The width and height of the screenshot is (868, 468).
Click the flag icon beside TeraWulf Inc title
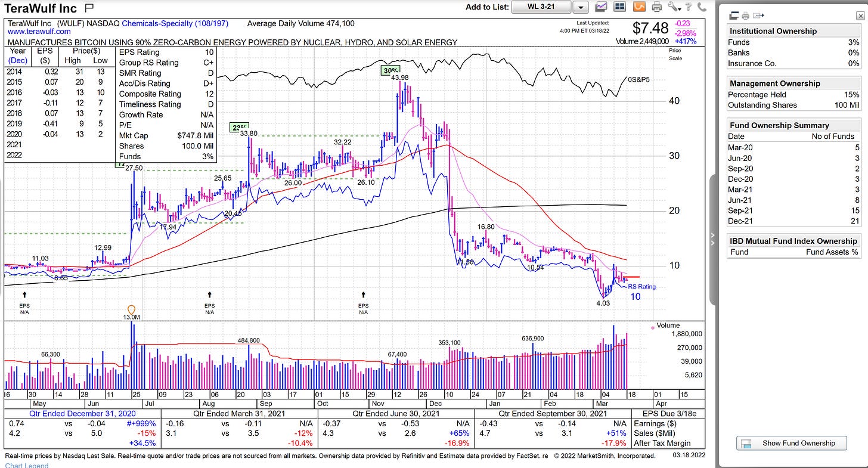click(89, 7)
